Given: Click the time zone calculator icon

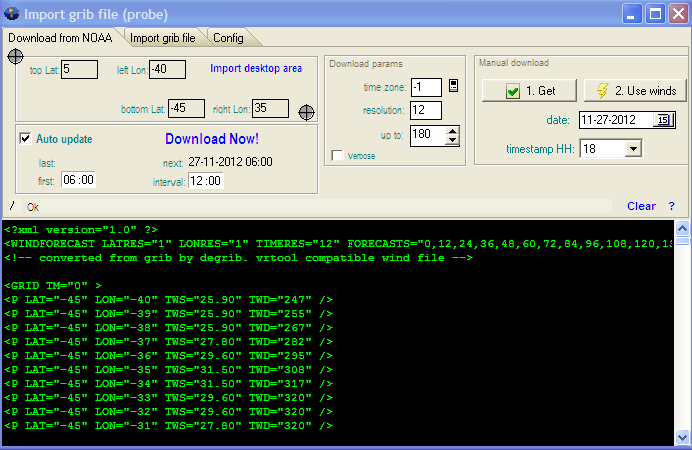Looking at the screenshot, I should [x=454, y=86].
